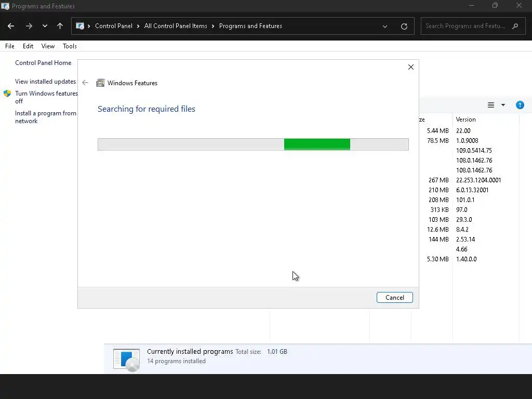Refresh the Programs and Features view
The height and width of the screenshot is (399, 532).
pyautogui.click(x=404, y=26)
